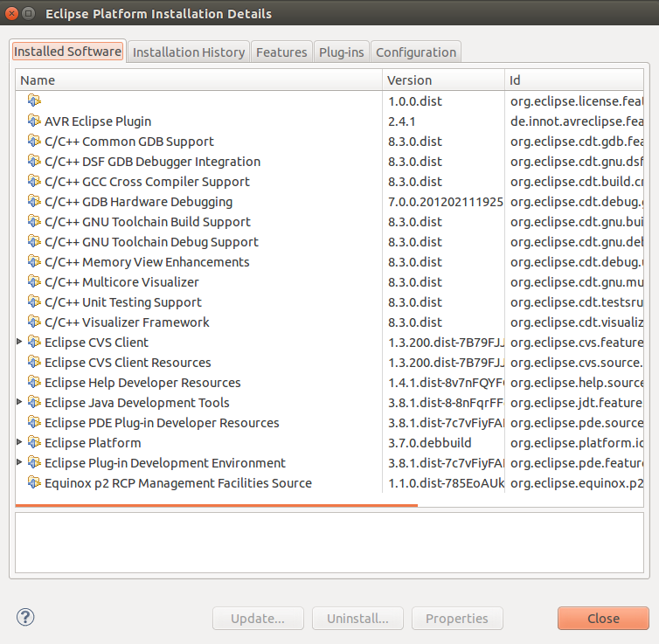Expand the Eclipse CVS Client tree node

point(19,342)
